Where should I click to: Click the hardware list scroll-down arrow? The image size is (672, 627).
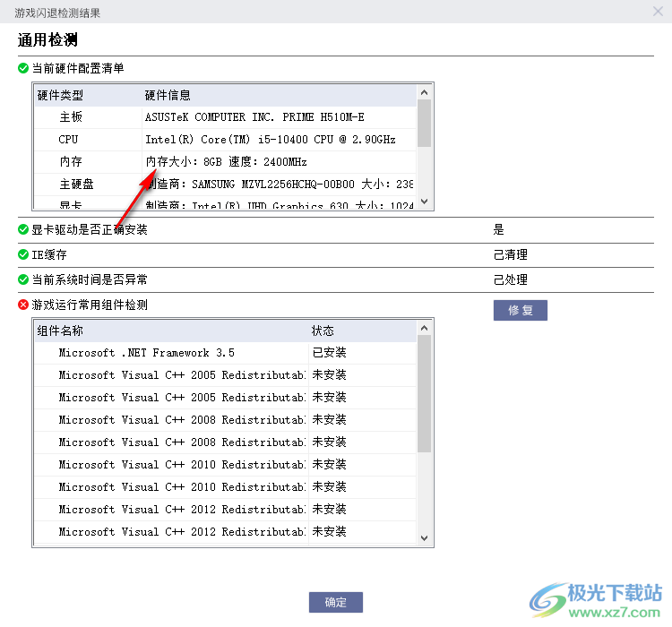tap(425, 202)
